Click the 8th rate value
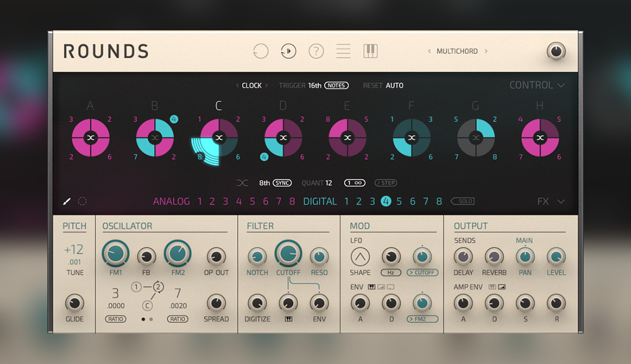Screen dimensions: 631x364 click(x=265, y=183)
